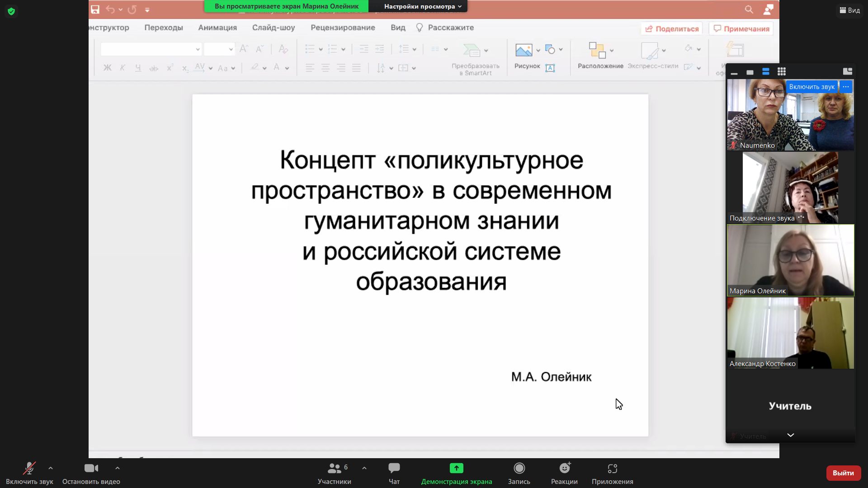
Task: Open the Chat panel icon
Action: (394, 468)
